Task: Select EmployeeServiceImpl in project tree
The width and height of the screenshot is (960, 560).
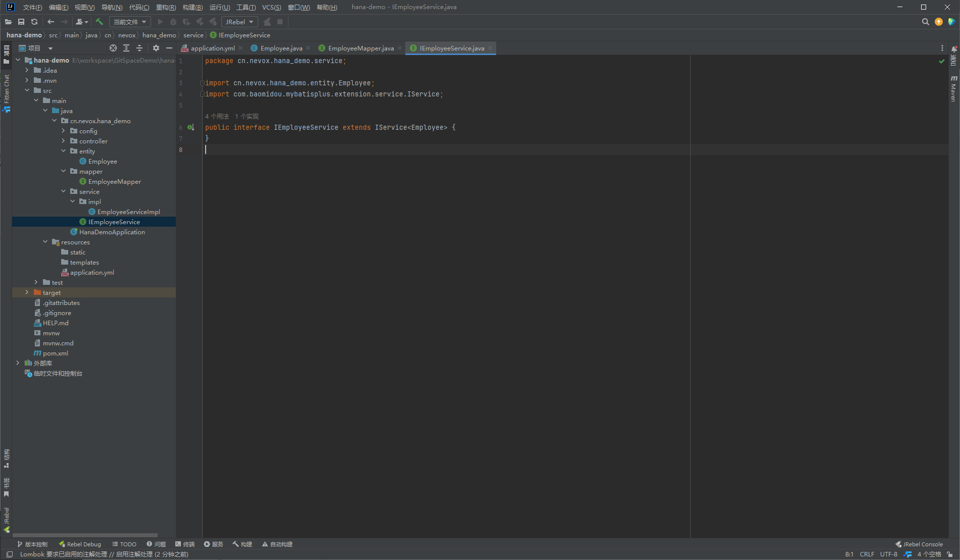Action: (x=128, y=212)
